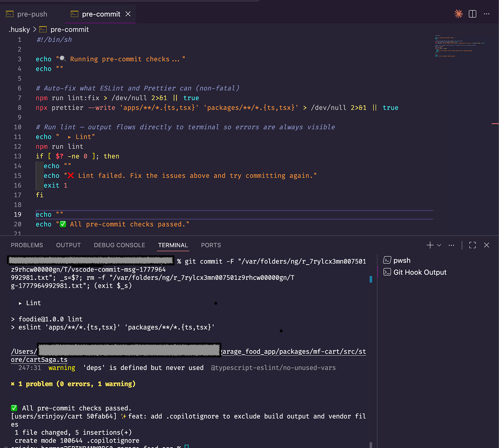499x448 pixels.
Task: Click '@typescript-eslint/no-unused-vars' rule text
Action: pyautogui.click(x=273, y=368)
